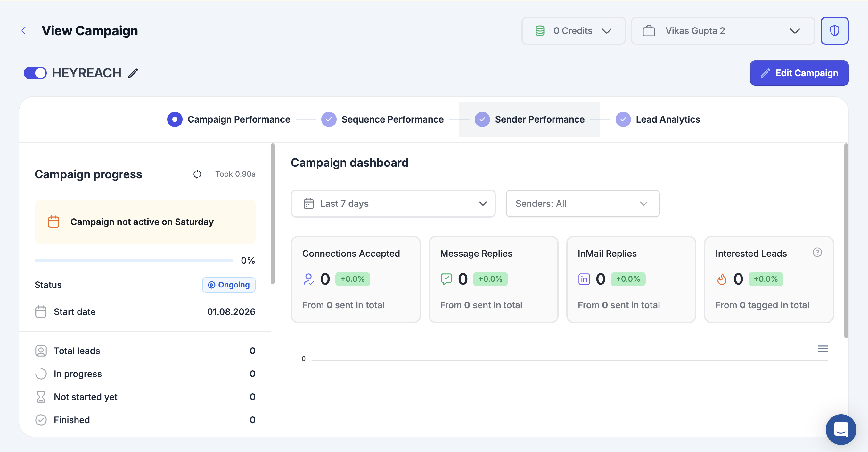This screenshot has height=452, width=868.
Task: Open the 0 Credits dropdown
Action: [x=573, y=31]
